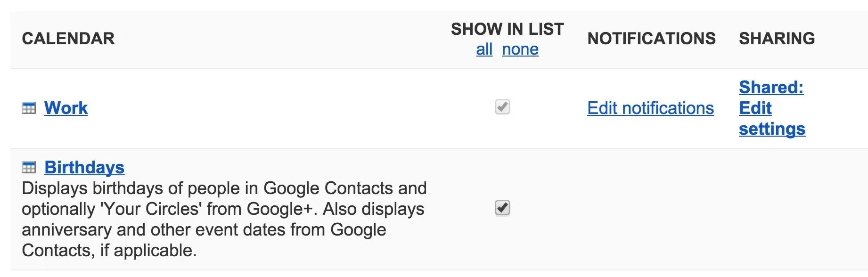Image resolution: width=868 pixels, height=277 pixels.
Task: Toggle the Work show-in-list checkbox
Action: (x=502, y=107)
